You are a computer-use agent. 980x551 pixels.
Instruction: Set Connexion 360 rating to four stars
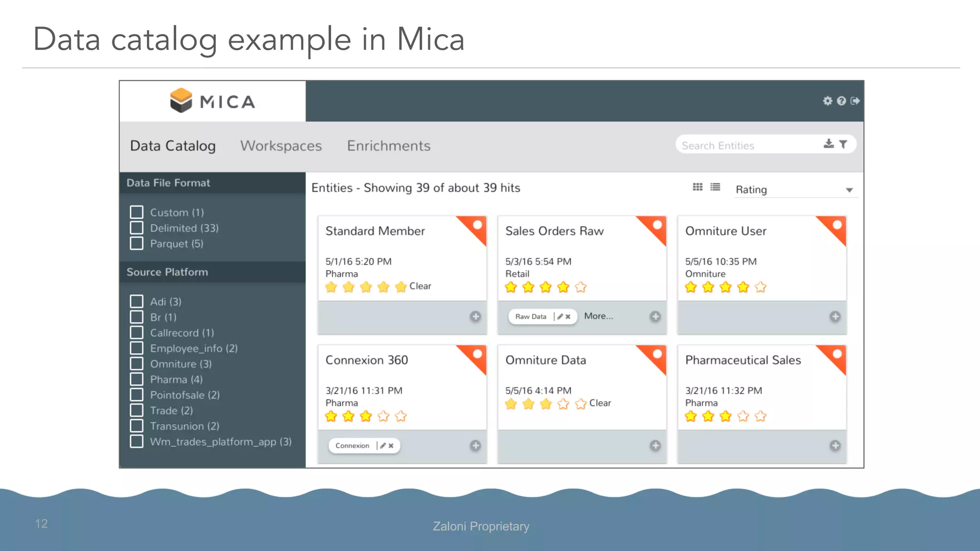click(x=383, y=416)
